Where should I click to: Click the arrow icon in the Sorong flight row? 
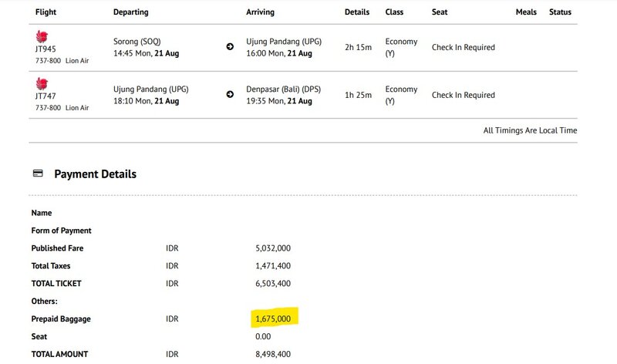tap(230, 47)
